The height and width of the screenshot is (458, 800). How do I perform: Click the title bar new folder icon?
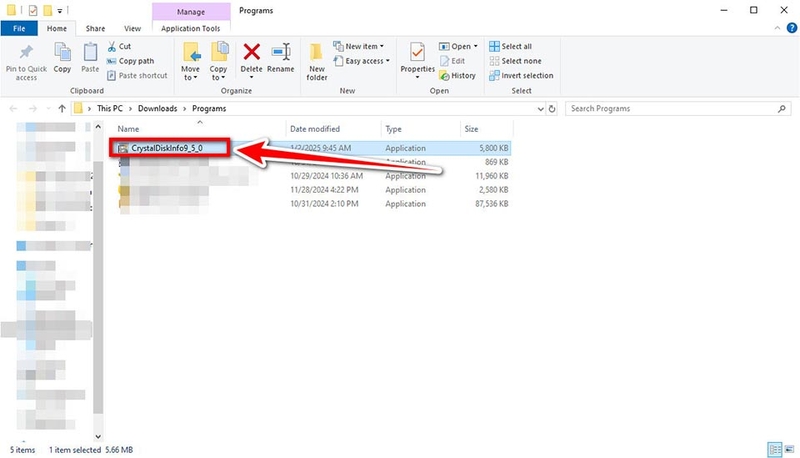pos(47,10)
